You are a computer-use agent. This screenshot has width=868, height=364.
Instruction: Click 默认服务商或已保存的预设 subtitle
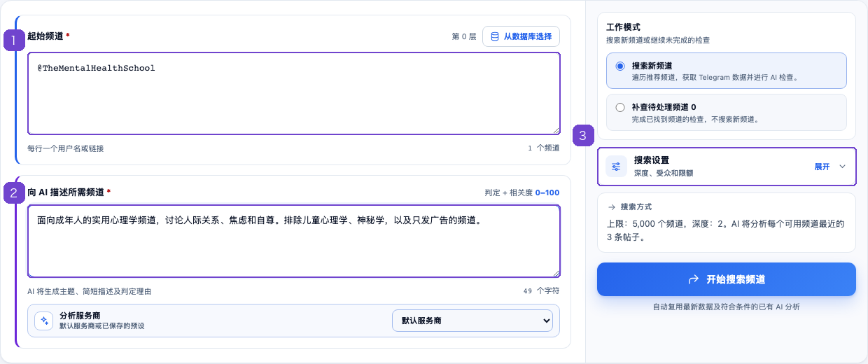[x=101, y=325]
